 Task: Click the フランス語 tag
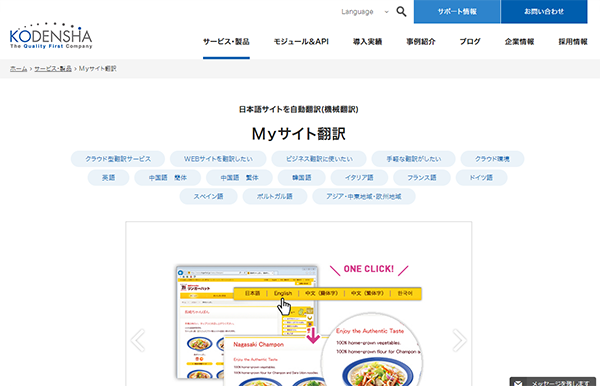422,178
